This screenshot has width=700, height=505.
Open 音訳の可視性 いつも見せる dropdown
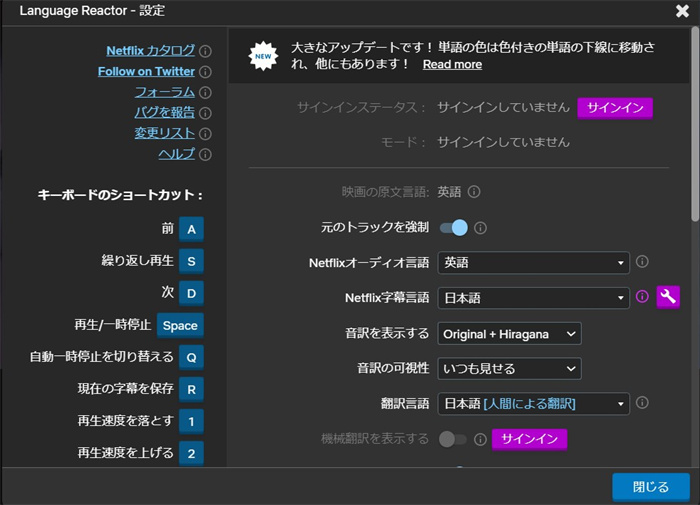509,368
